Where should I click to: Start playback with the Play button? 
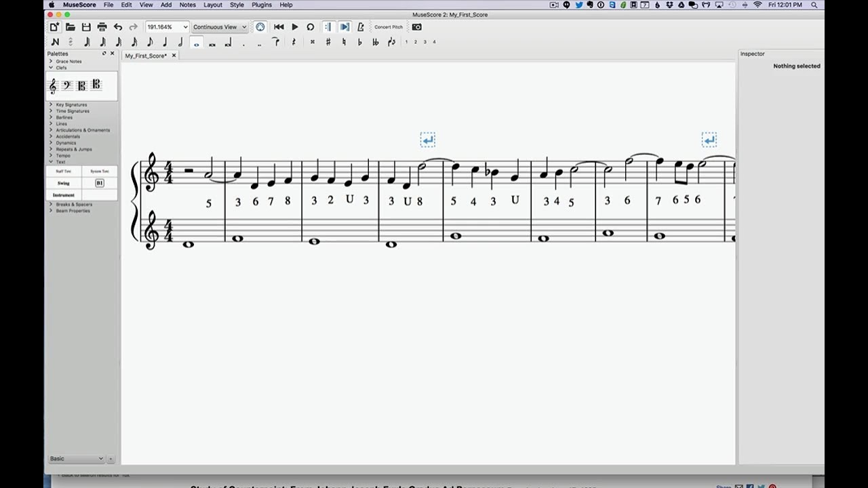(x=295, y=27)
